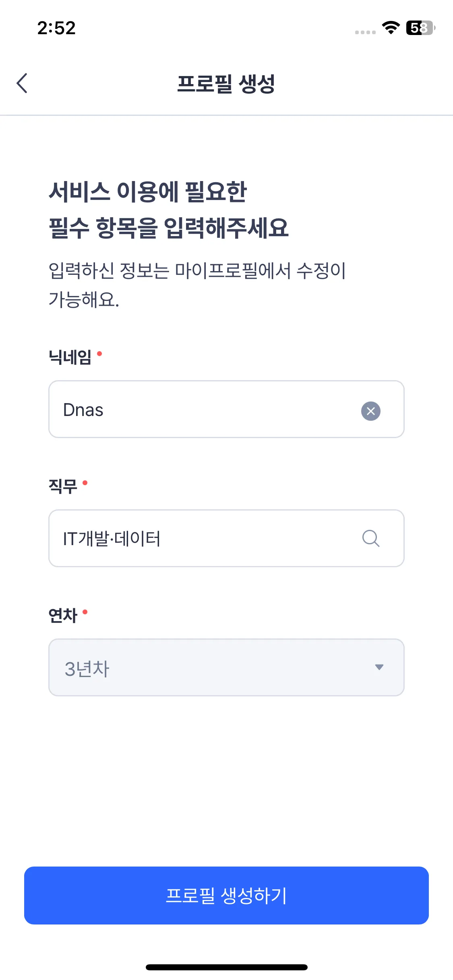Tap the Wi-Fi status icon
453x980 pixels.
click(390, 28)
